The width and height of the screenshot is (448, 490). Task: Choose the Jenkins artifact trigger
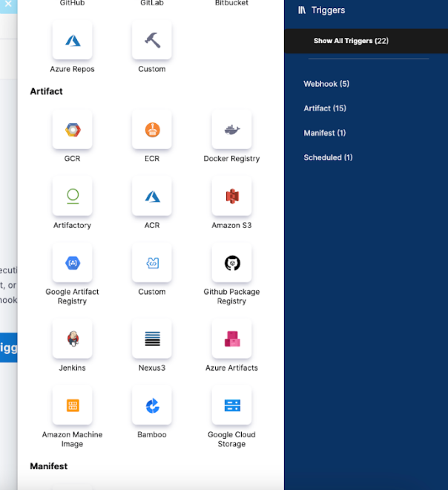coord(73,339)
